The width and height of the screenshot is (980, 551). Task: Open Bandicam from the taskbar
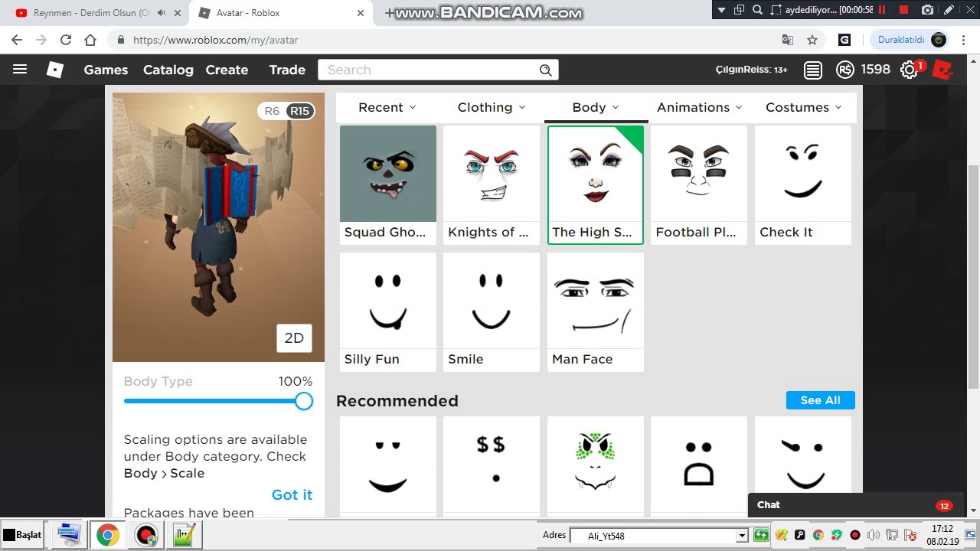tap(145, 535)
